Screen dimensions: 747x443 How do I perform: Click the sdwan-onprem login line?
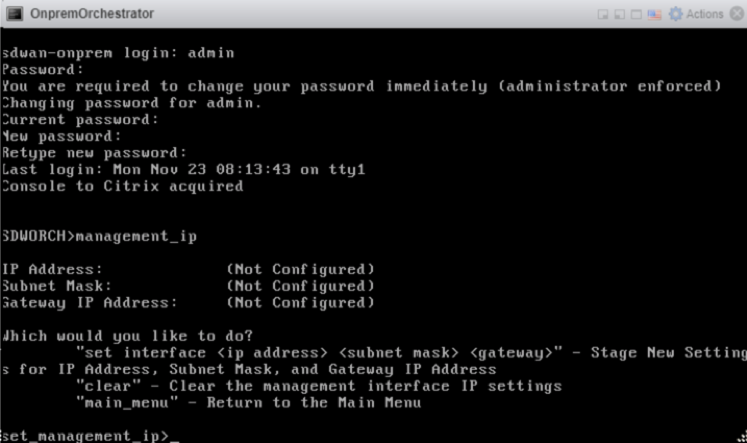(118, 53)
